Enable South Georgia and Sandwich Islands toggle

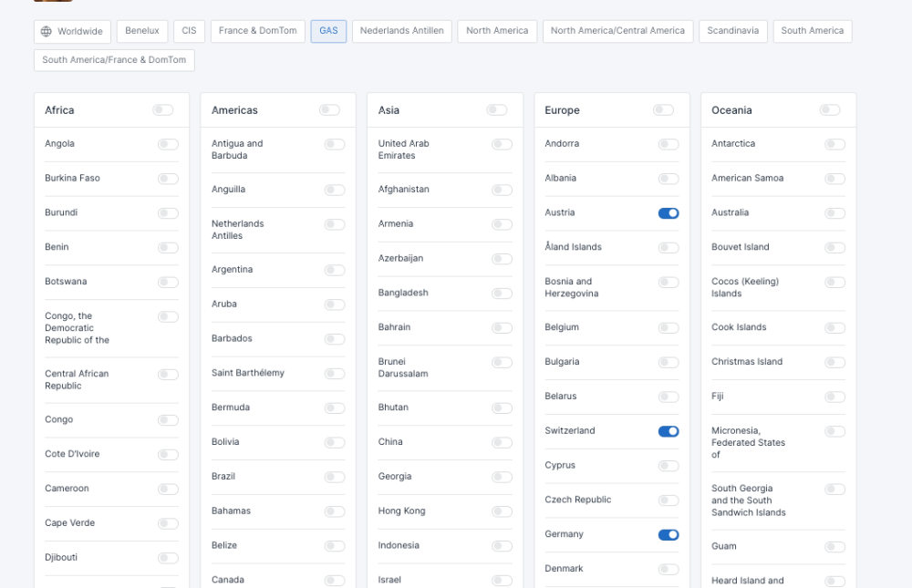[835, 490]
